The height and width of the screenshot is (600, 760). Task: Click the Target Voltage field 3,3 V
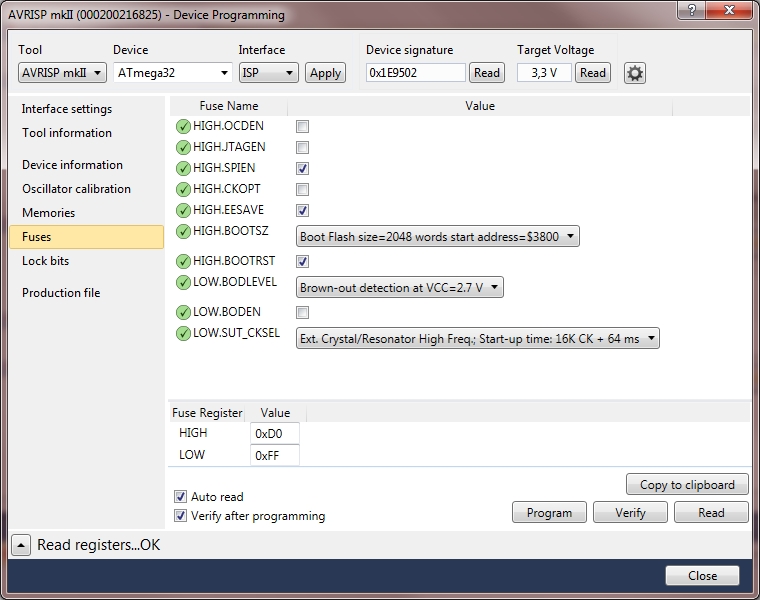pyautogui.click(x=544, y=73)
